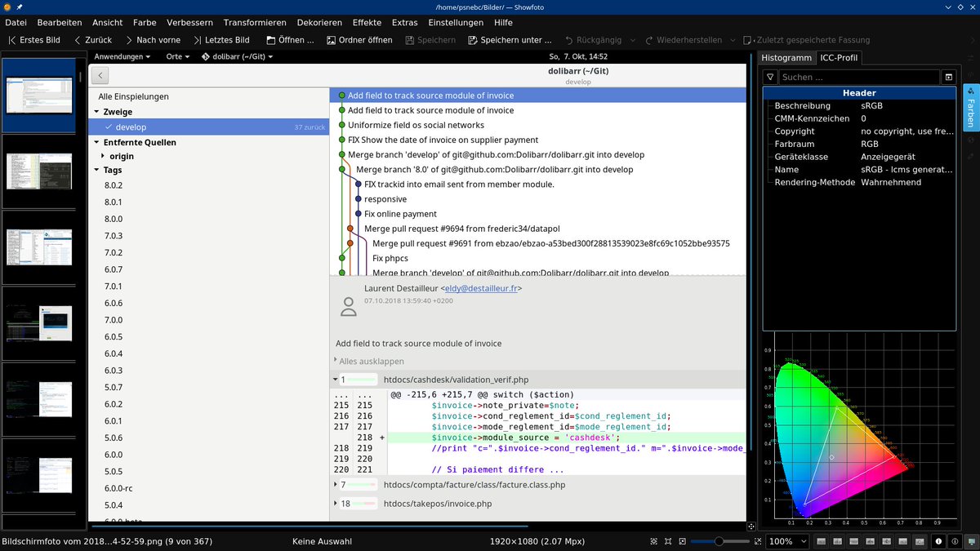Open the Farbe menu
This screenshot has height=551, width=980.
pyautogui.click(x=145, y=22)
